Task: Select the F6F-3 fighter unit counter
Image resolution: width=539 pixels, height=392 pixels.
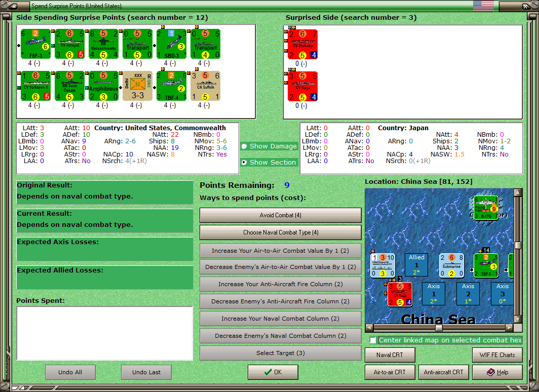Action: (x=35, y=44)
